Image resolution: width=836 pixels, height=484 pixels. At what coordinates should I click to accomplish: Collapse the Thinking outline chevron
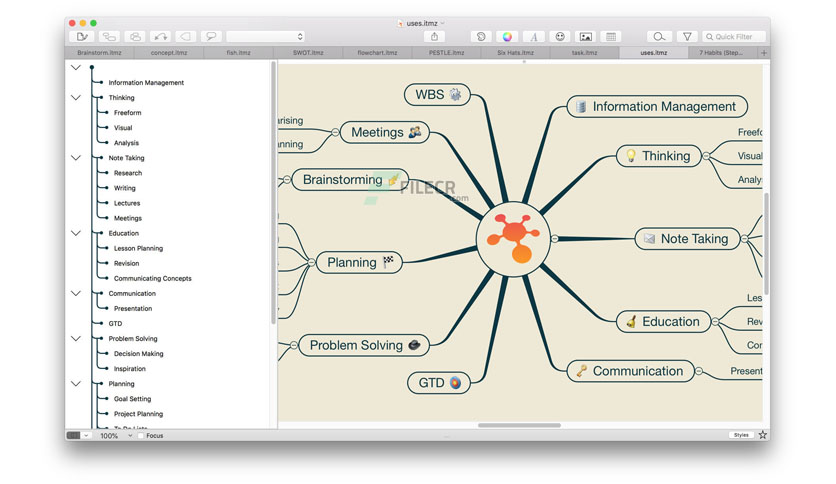click(x=76, y=98)
